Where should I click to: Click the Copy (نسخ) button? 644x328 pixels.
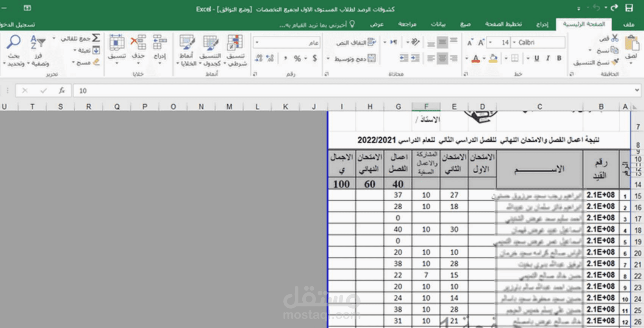(x=608, y=50)
